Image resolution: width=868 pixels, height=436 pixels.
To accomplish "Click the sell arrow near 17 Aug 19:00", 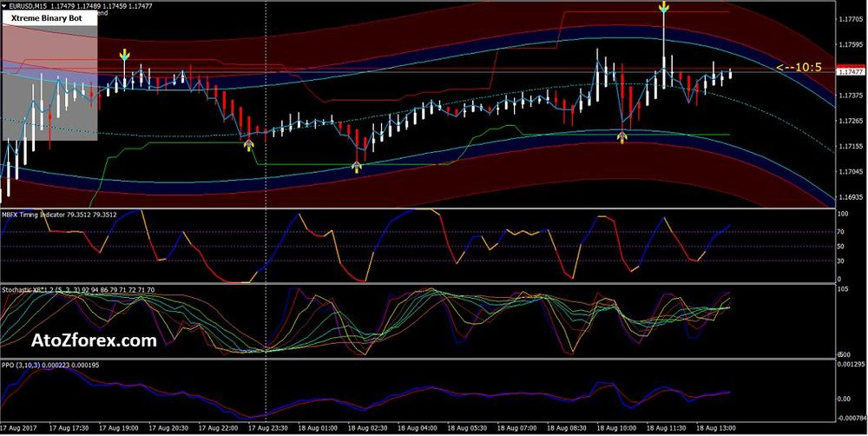I will [x=125, y=56].
